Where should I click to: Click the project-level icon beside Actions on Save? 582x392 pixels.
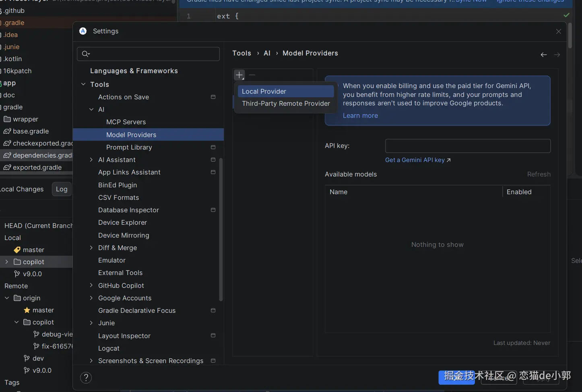click(213, 97)
